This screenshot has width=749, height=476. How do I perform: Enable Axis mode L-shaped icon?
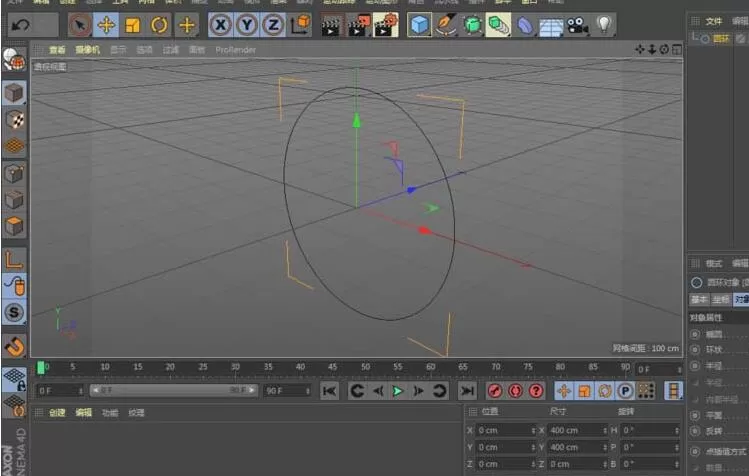[14, 260]
